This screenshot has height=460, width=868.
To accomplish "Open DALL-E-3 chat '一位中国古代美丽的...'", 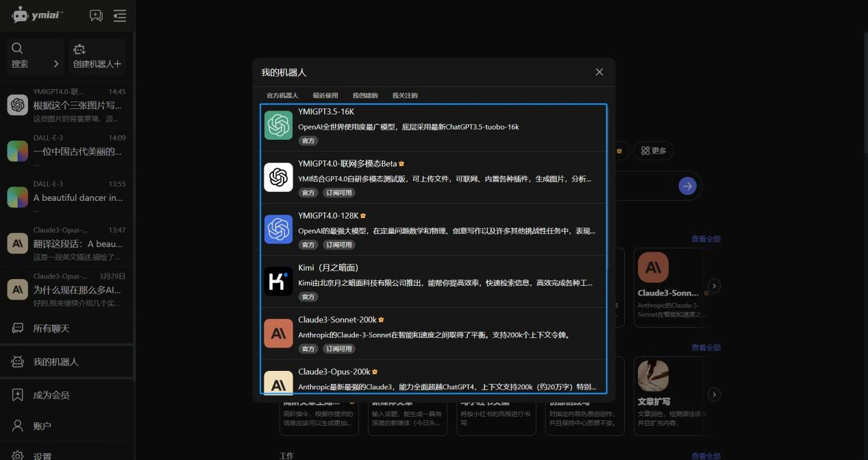I will click(x=67, y=151).
